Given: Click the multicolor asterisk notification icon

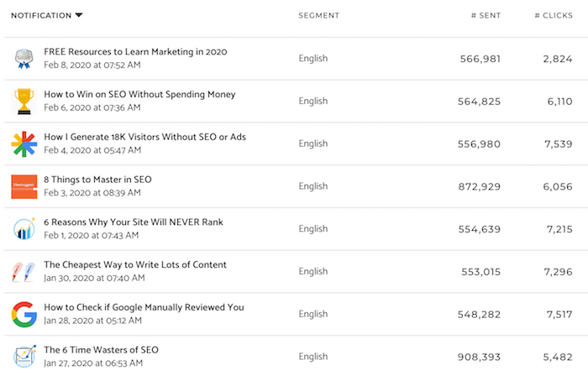Looking at the screenshot, I should [x=24, y=144].
